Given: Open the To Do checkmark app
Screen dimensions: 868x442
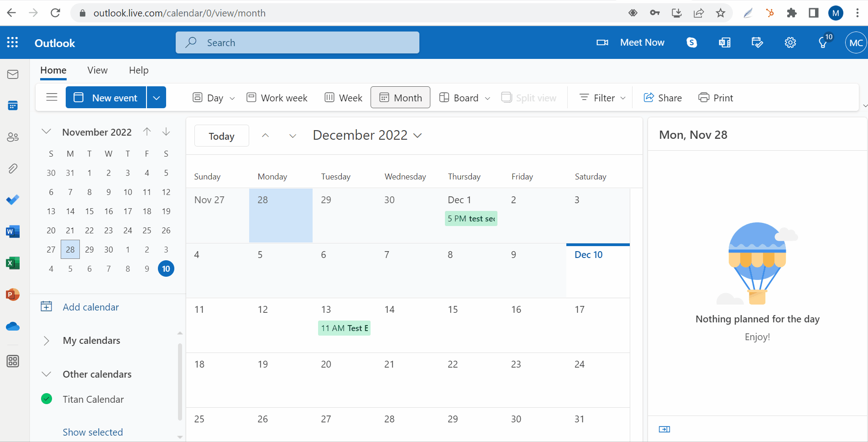Looking at the screenshot, I should click(13, 200).
